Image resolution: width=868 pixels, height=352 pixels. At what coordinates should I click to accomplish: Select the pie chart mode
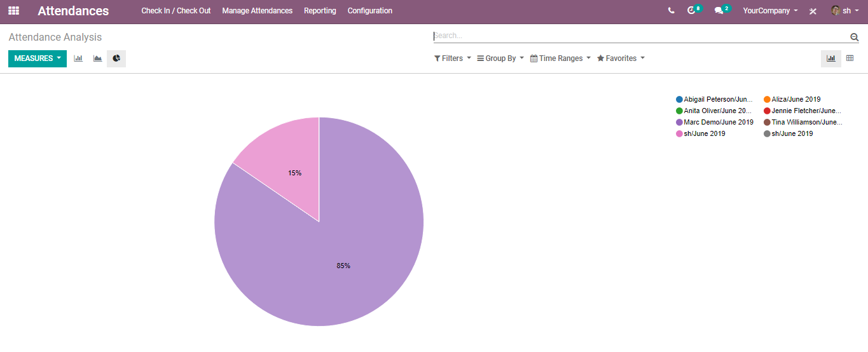tap(116, 58)
